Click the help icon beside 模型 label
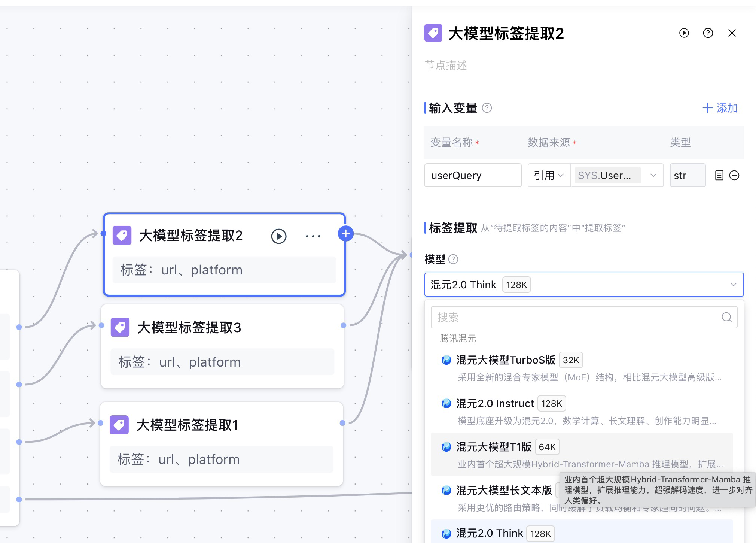 (x=453, y=259)
